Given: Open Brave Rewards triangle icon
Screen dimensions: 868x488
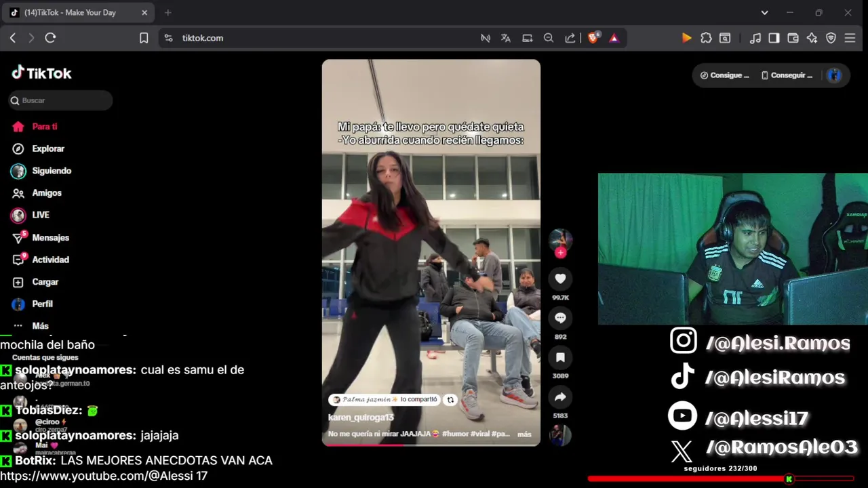Looking at the screenshot, I should click(614, 38).
